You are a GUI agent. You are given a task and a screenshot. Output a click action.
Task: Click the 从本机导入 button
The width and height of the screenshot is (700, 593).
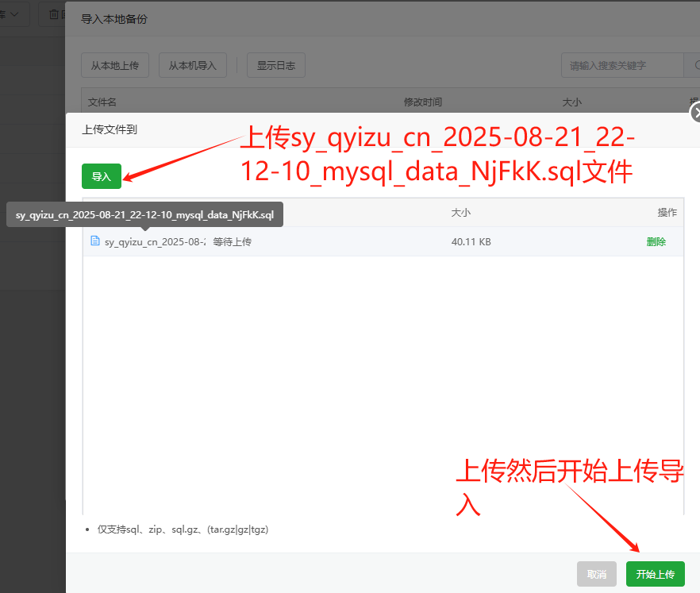click(x=192, y=65)
